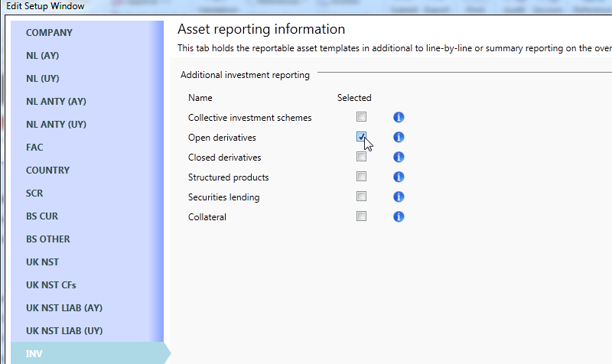Go to UK NST LIAB (UY) tab
The height and width of the screenshot is (364, 612).
pos(87,331)
